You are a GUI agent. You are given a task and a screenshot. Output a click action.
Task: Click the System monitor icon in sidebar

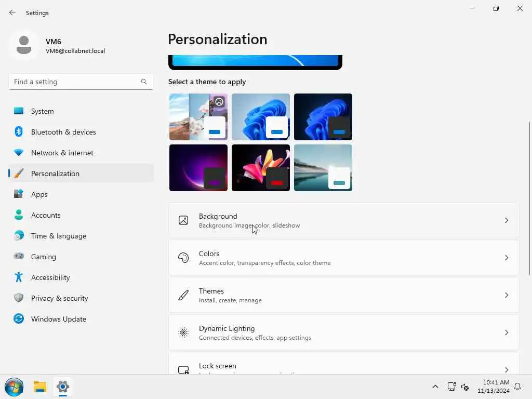click(19, 111)
